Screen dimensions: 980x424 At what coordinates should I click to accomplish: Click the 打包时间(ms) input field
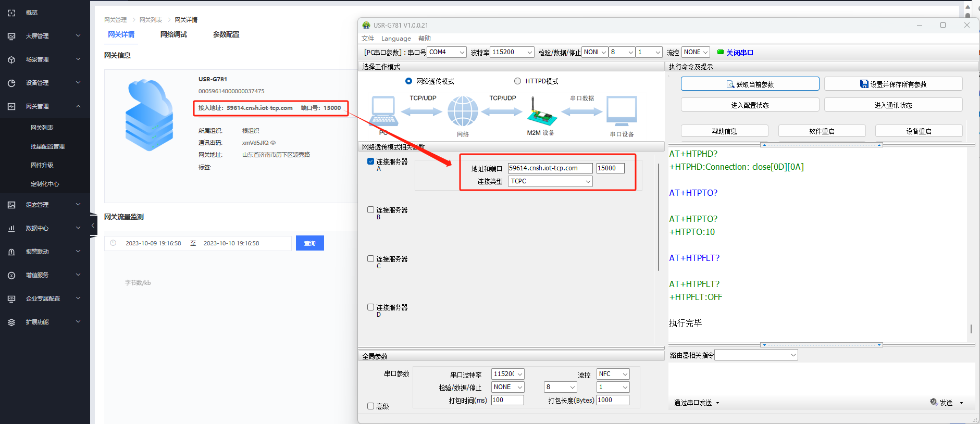(x=507, y=400)
